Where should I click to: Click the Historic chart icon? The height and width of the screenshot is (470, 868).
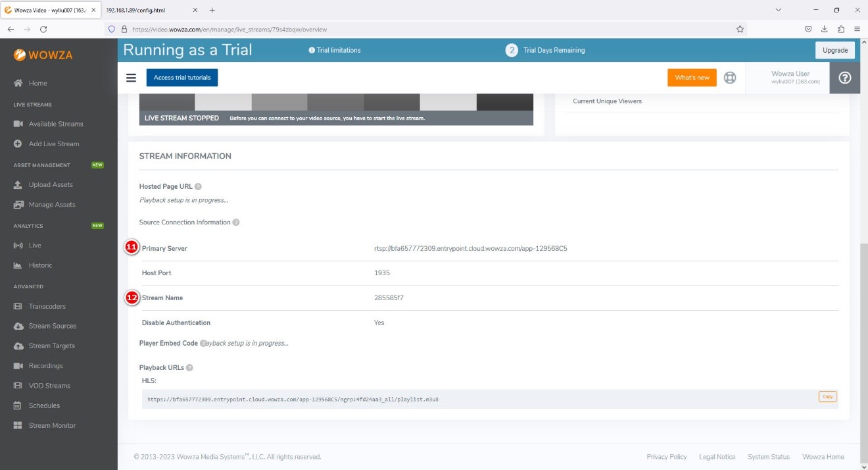18,265
